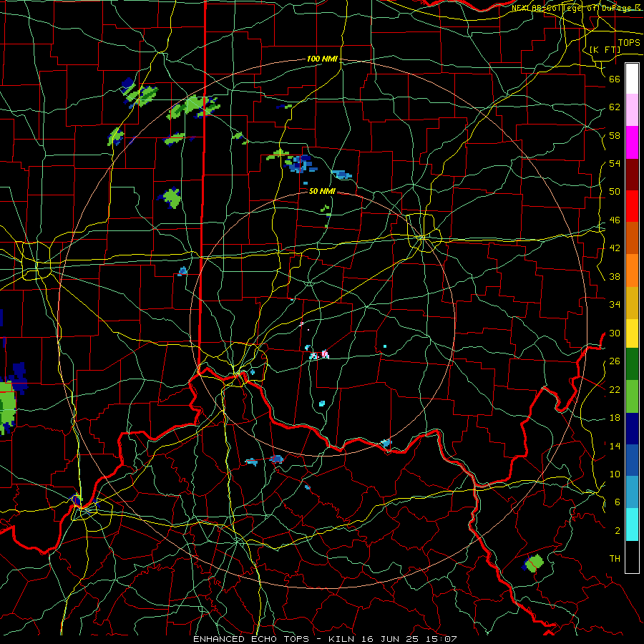This screenshot has width=644, height=644.
Task: Click the medium blue legend swatch near 10
Action: click(632, 460)
